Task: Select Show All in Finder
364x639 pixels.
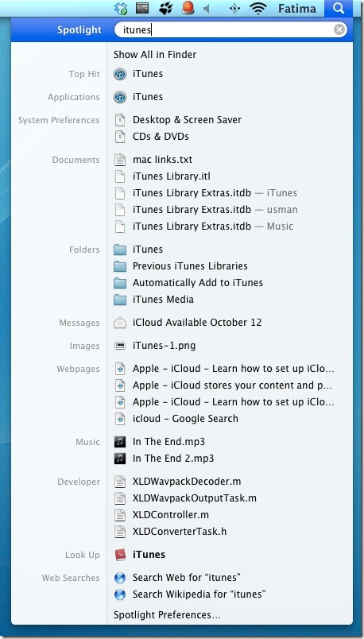Action: (155, 55)
